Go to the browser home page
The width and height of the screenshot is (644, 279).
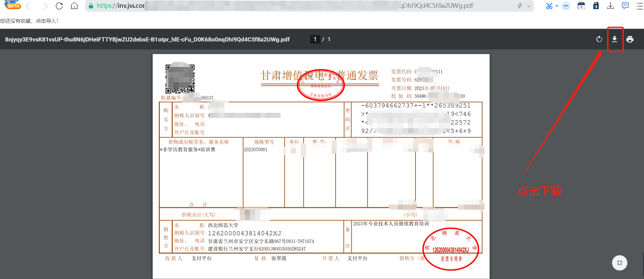coord(74,6)
